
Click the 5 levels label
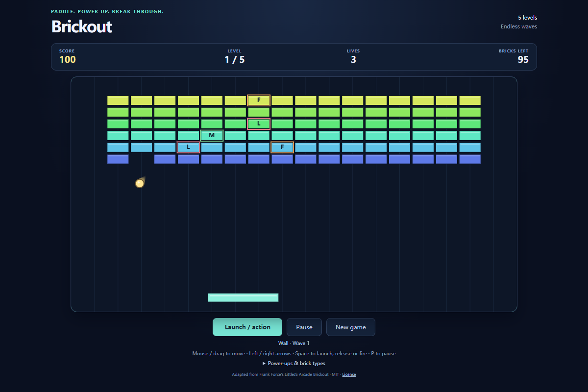point(527,18)
